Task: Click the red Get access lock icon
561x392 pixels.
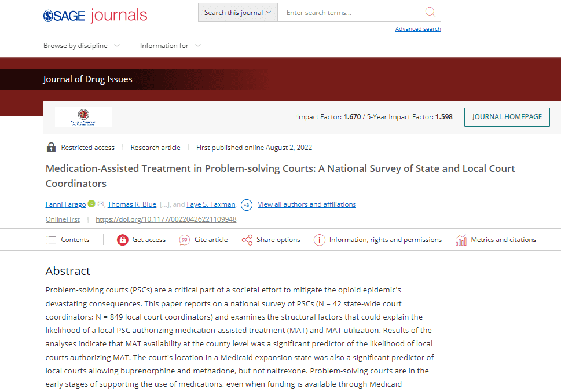Action: (122, 240)
